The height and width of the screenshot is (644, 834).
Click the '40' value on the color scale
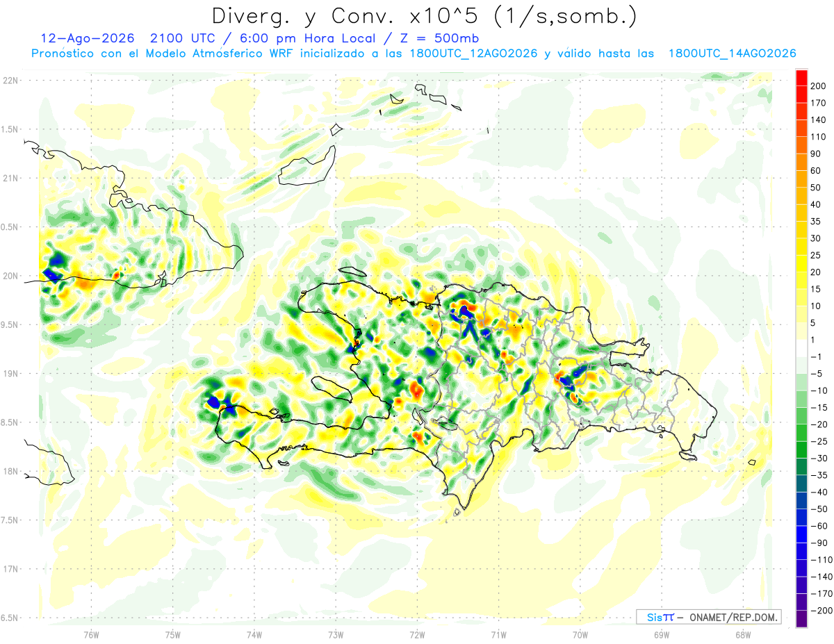coord(816,204)
